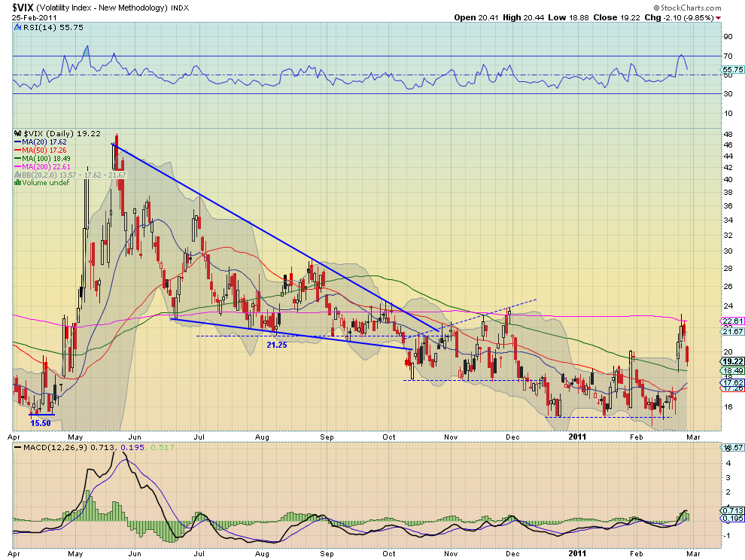745x560 pixels.
Task: Click the "High 20.44" value
Action: 523,17
